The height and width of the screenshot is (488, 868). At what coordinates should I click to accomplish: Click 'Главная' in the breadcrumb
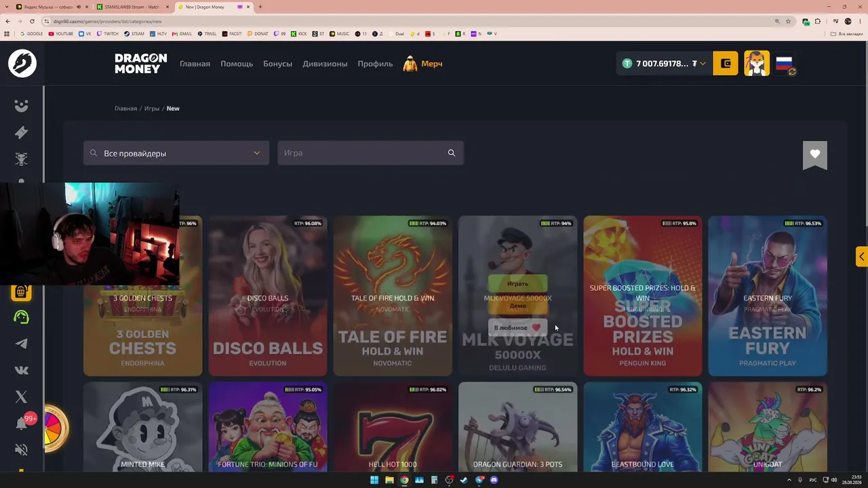[125, 108]
